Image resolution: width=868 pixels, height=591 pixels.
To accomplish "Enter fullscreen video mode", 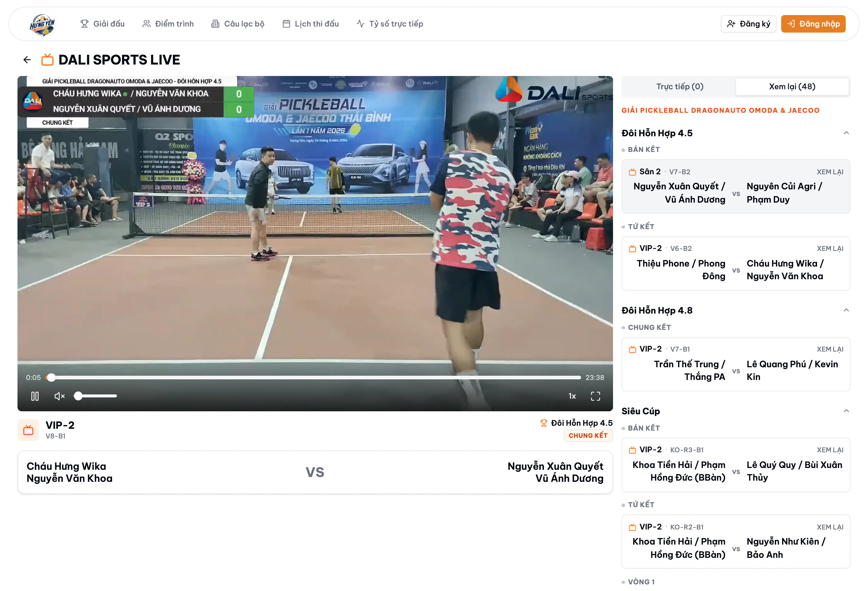I will coord(596,397).
